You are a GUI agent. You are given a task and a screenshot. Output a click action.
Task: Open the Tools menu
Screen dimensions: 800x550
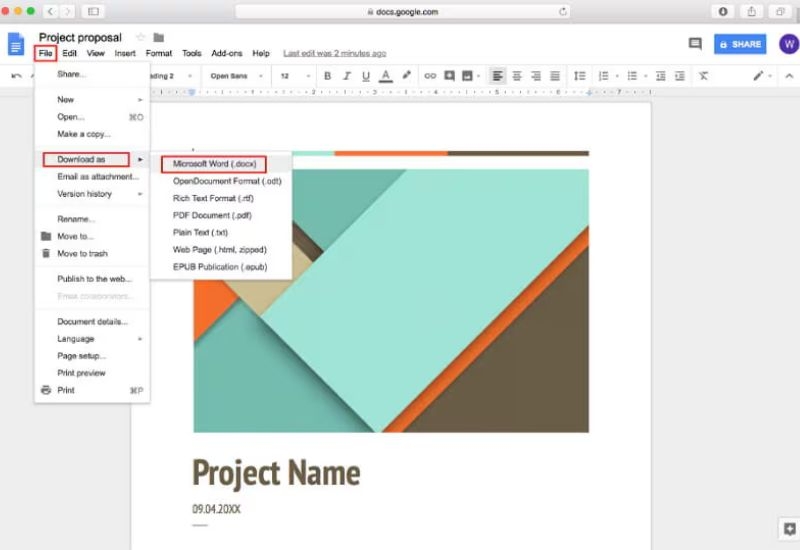click(192, 53)
